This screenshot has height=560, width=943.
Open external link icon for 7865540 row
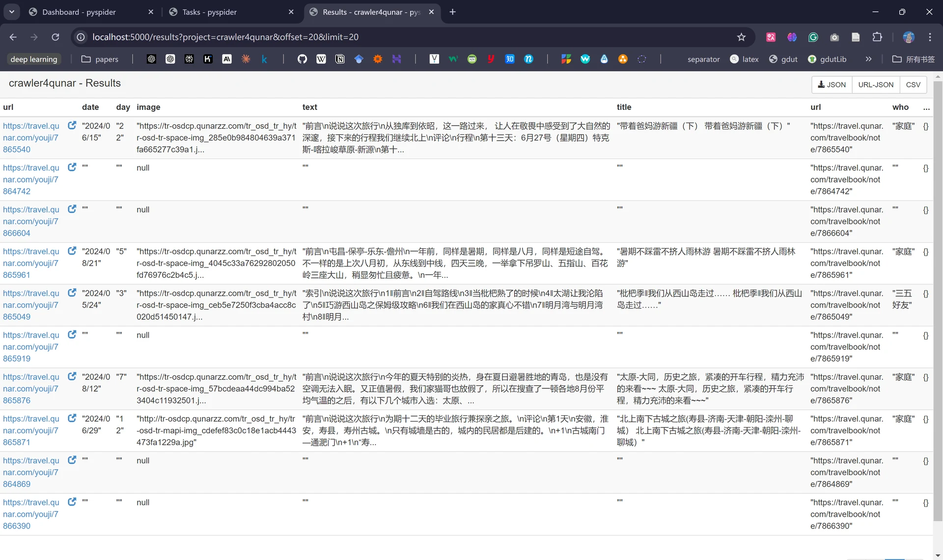click(x=72, y=125)
